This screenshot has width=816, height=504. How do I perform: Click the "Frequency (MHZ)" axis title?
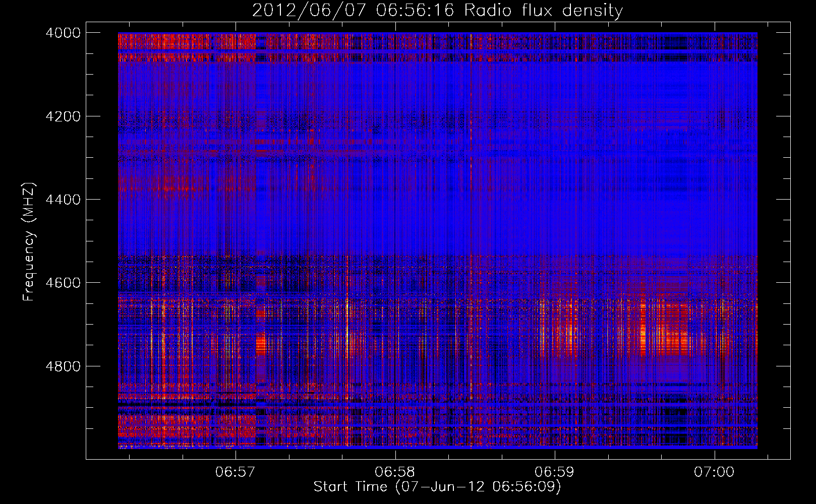click(x=30, y=242)
